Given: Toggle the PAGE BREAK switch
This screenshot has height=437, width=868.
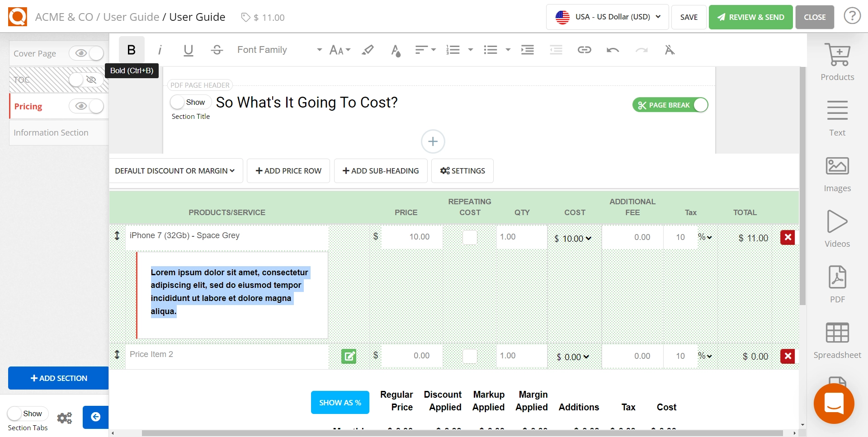Looking at the screenshot, I should coord(670,105).
